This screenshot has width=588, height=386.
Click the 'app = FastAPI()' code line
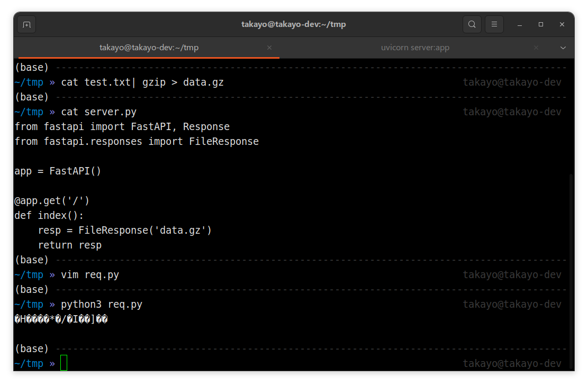point(58,171)
